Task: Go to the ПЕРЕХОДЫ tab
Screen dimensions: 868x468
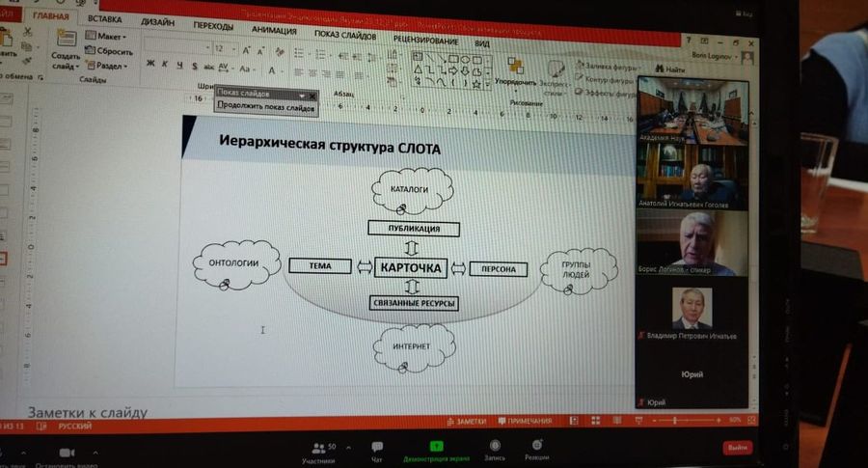Action: [213, 26]
